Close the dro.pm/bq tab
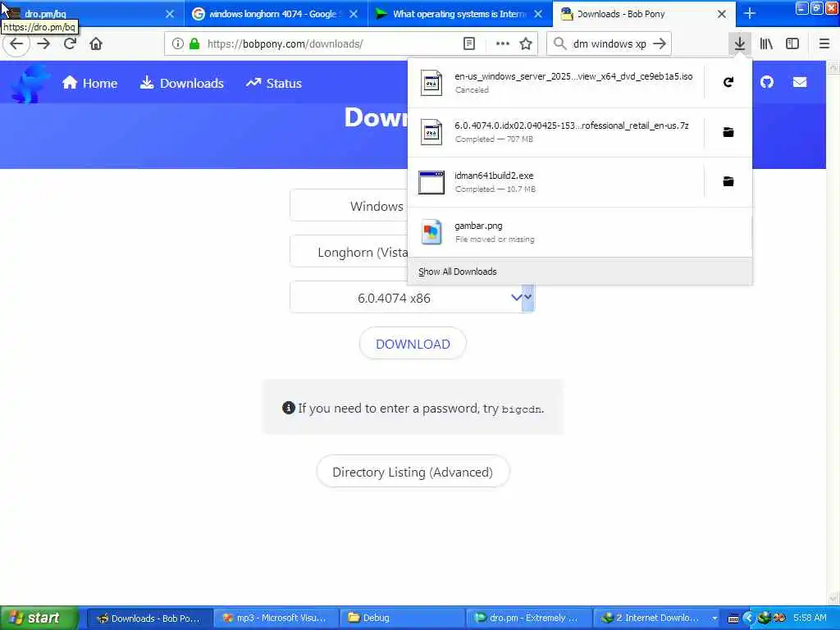This screenshot has height=630, width=840. click(x=170, y=14)
